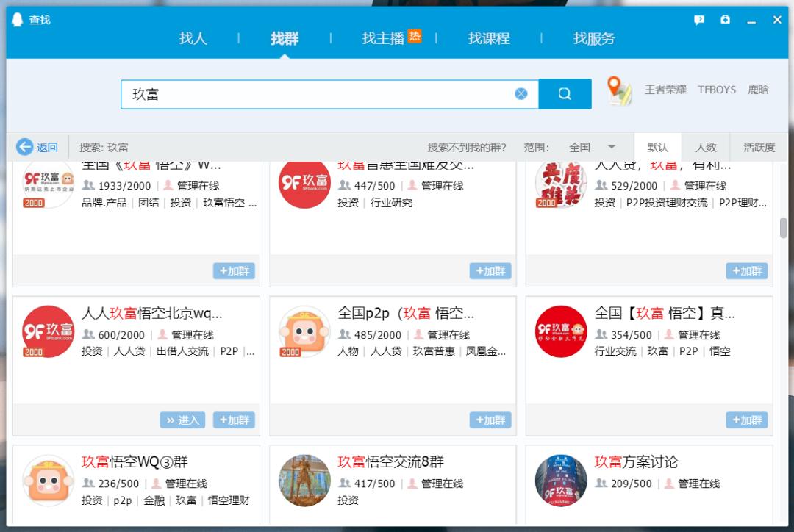Click the 进入 button to enter the group
This screenshot has width=794, height=532.
[x=182, y=420]
